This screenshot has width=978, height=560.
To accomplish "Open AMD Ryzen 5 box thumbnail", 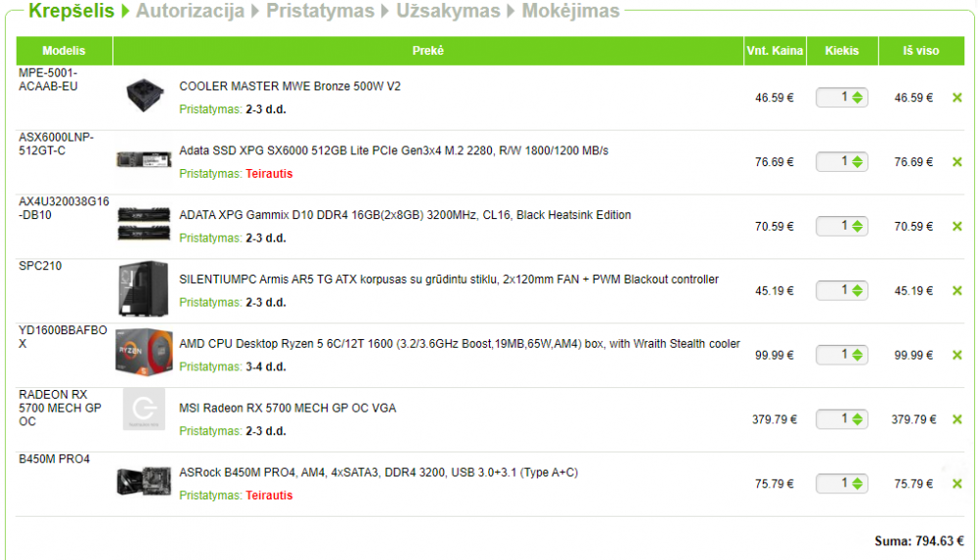I will point(144,353).
